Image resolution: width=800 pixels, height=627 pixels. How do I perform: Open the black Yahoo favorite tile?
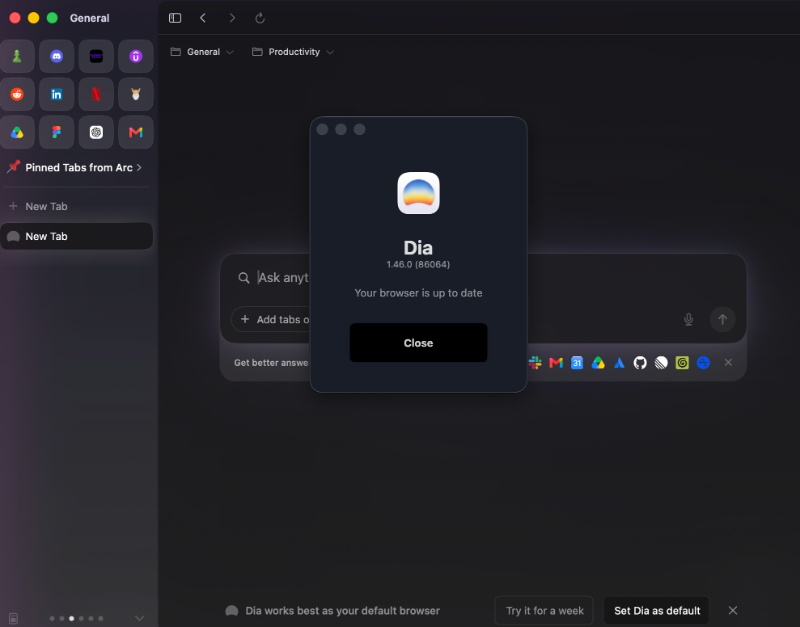tap(96, 56)
